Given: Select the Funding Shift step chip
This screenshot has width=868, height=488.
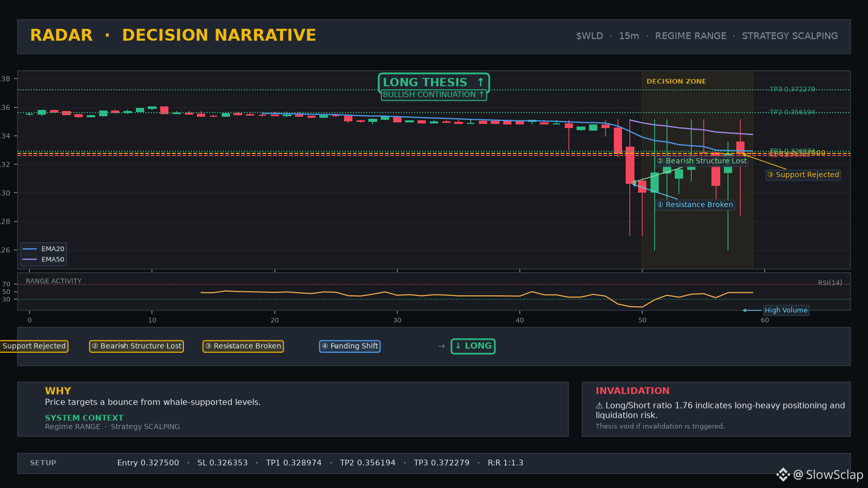Looking at the screenshot, I should pos(350,346).
